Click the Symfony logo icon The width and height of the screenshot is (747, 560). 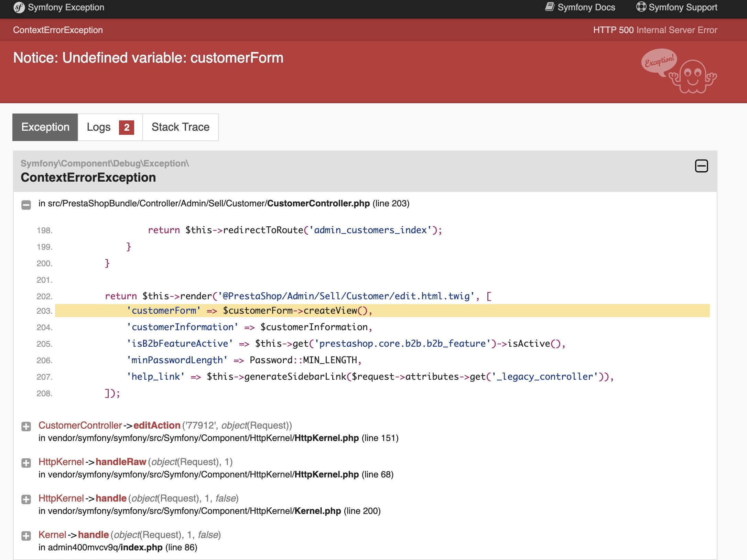point(19,7)
